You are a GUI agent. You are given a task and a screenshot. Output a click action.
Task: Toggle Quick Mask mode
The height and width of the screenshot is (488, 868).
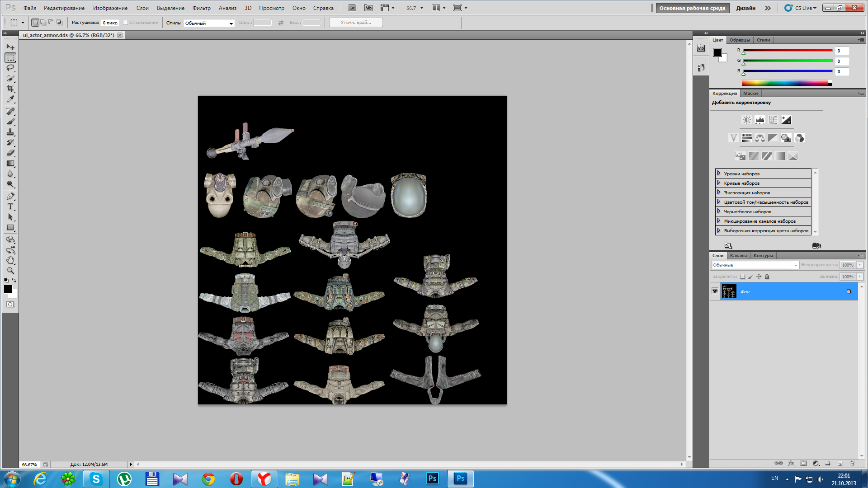click(x=10, y=305)
